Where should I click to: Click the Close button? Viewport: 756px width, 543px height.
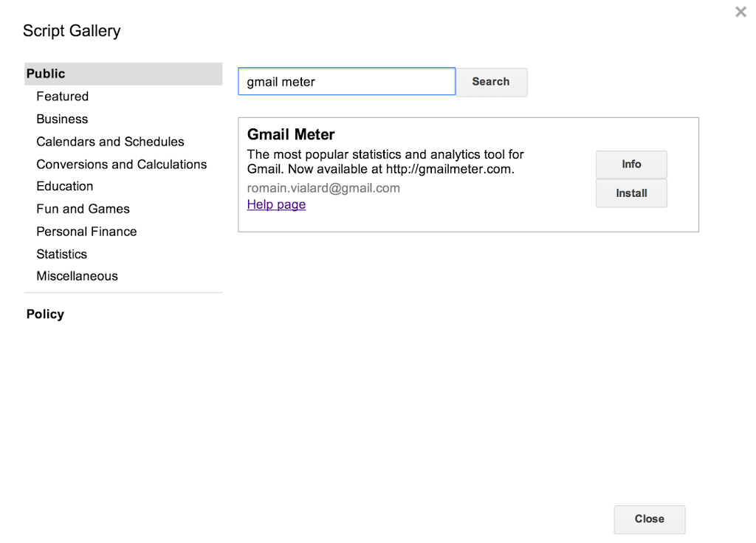tap(650, 519)
